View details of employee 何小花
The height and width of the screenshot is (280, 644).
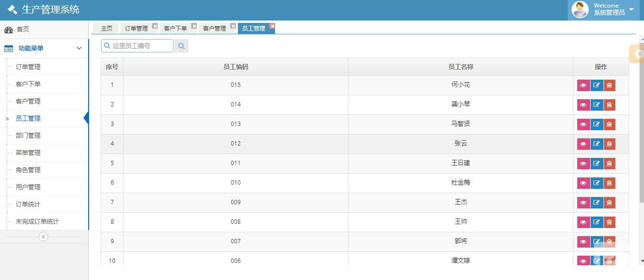[583, 85]
